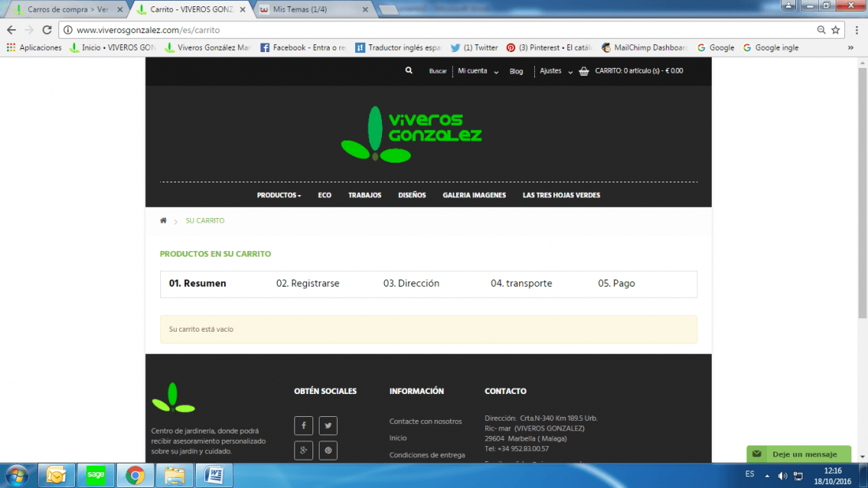This screenshot has height=488, width=868.
Task: Open the shopping cart basket icon
Action: coord(583,71)
